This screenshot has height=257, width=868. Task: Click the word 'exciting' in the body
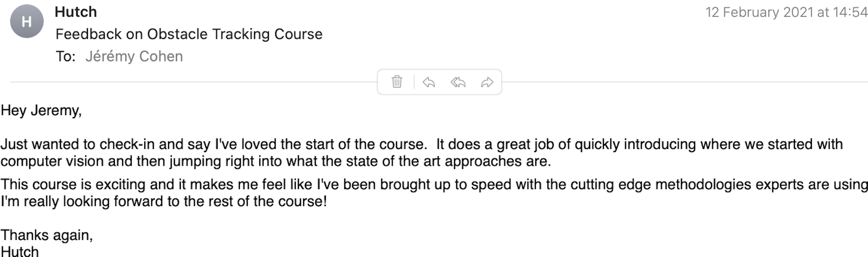121,185
